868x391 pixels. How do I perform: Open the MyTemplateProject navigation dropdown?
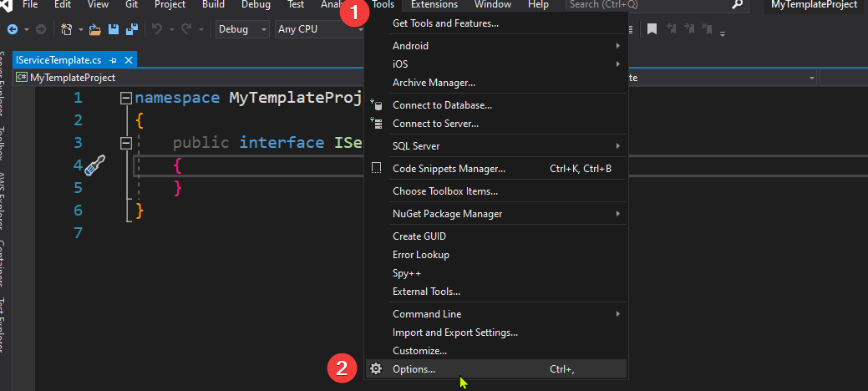click(x=188, y=78)
